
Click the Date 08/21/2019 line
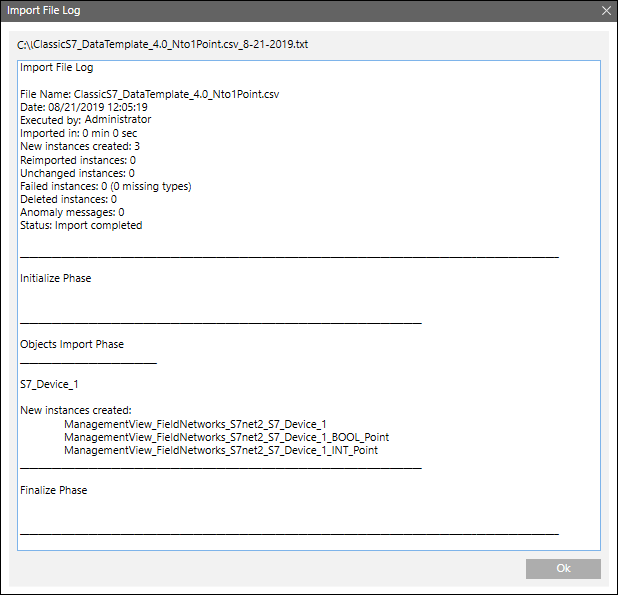(84, 107)
